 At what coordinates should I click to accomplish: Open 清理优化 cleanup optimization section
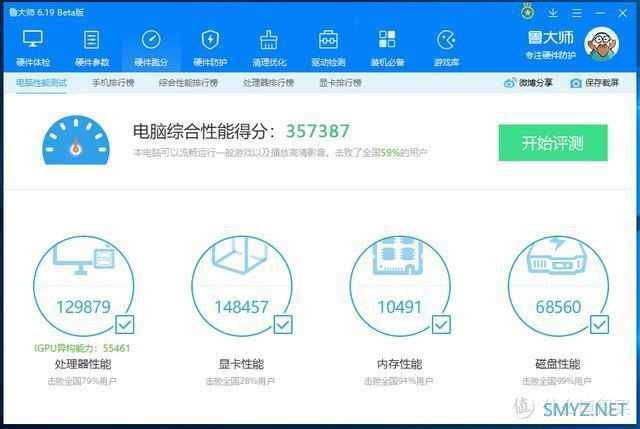[x=269, y=48]
